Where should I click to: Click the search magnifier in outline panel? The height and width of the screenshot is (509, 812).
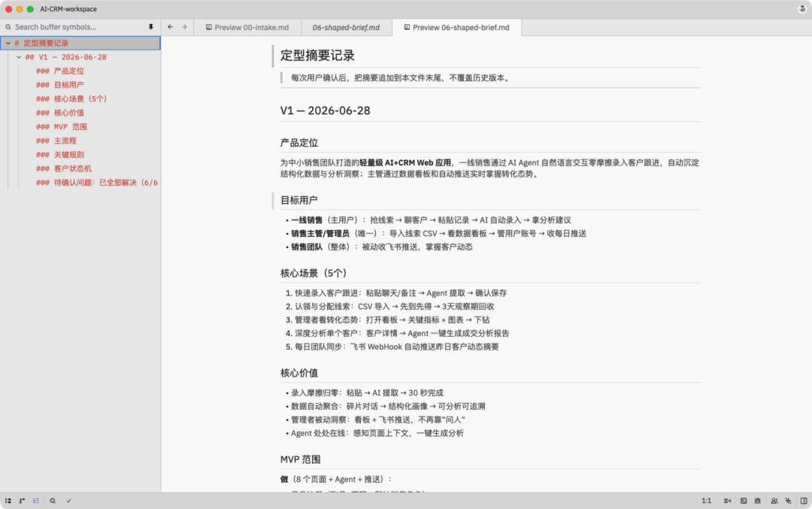[x=8, y=27]
